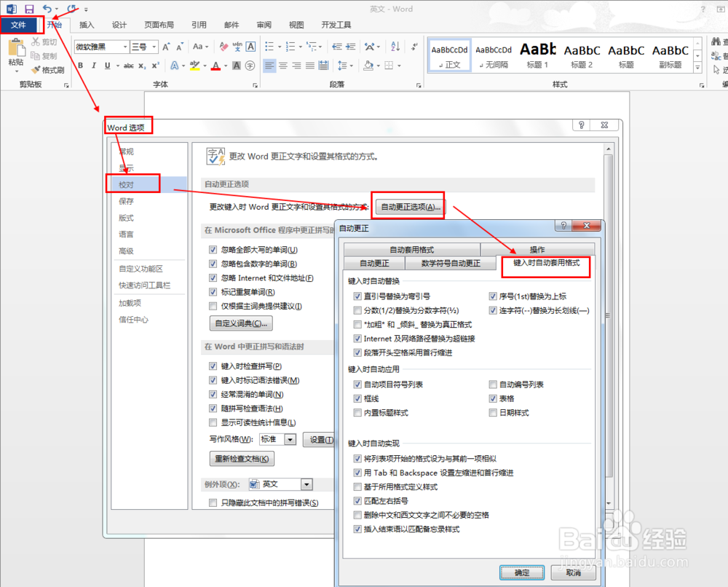Viewport: 728px width, 587px height.
Task: Click Word Options vertical scrollbar
Action: pos(608,325)
